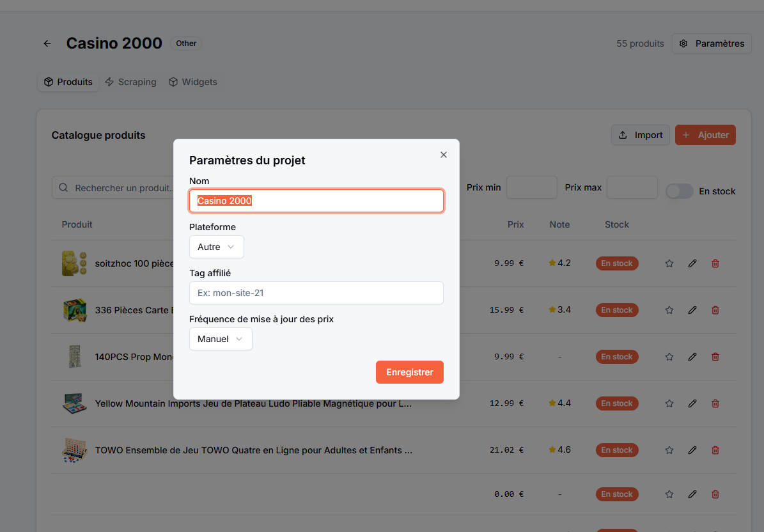Favorite the soitzhoc 100 pièces product star
This screenshot has width=764, height=532.
(x=669, y=263)
